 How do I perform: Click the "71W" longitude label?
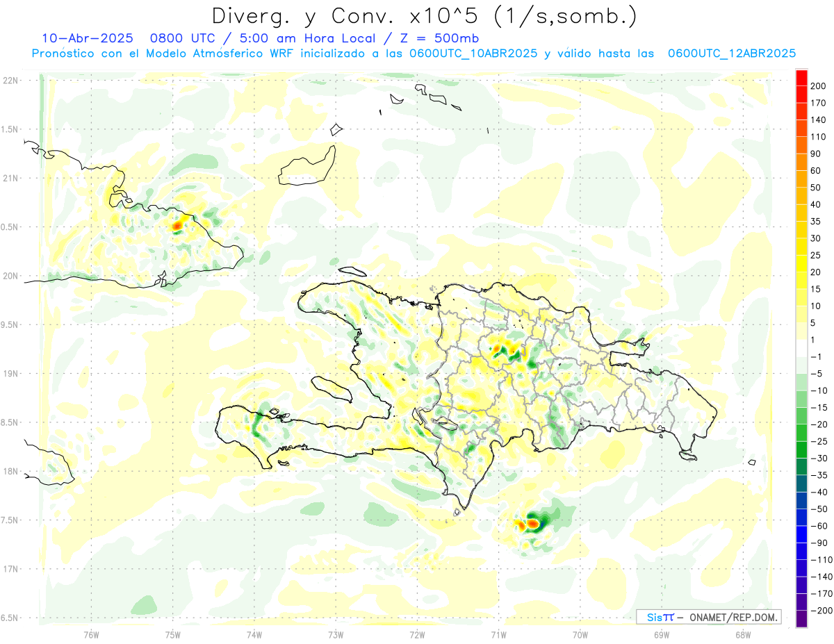coord(498,635)
